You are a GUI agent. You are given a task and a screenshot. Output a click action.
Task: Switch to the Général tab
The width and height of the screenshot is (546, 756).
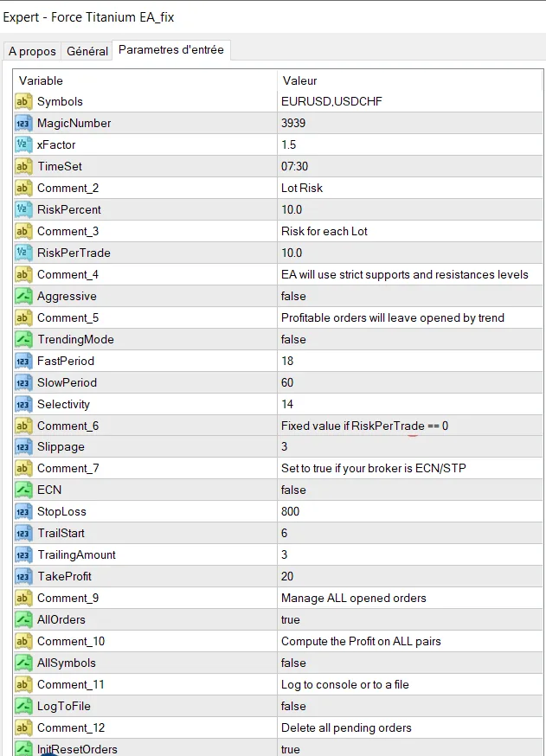click(x=87, y=52)
